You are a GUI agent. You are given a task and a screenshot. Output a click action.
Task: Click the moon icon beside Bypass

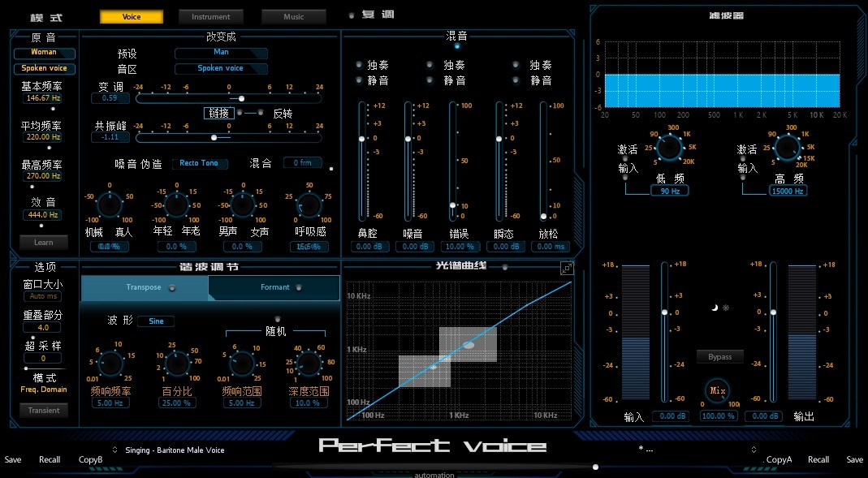coord(715,308)
